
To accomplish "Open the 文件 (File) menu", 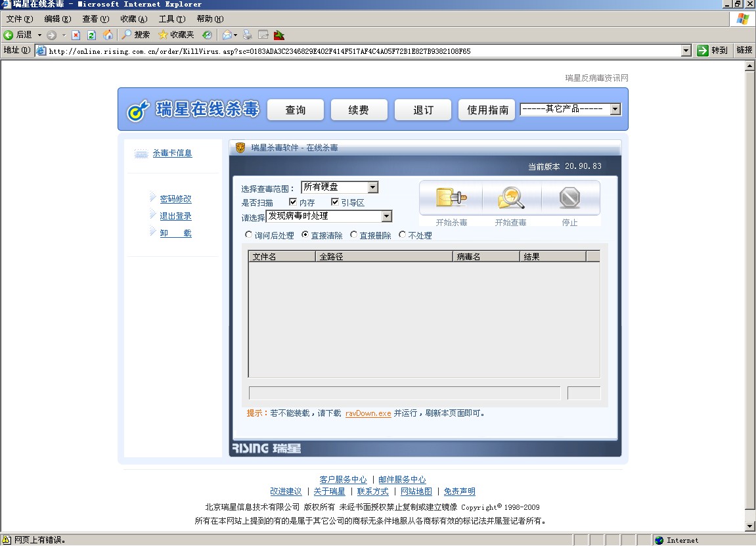I will click(19, 19).
